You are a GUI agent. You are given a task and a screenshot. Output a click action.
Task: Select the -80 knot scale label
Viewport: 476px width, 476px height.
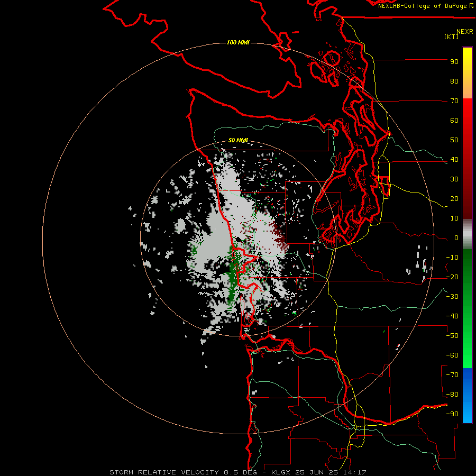click(452, 395)
